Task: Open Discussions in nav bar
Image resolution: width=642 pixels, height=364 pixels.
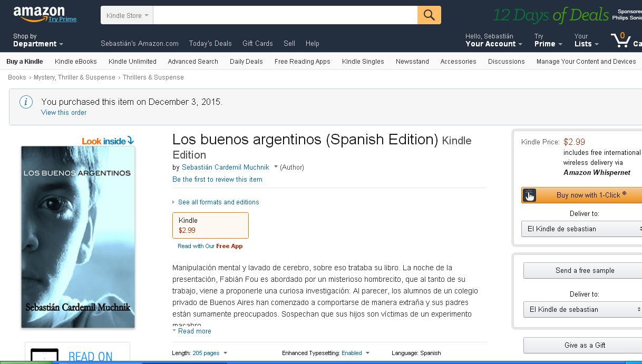Action: click(x=507, y=61)
